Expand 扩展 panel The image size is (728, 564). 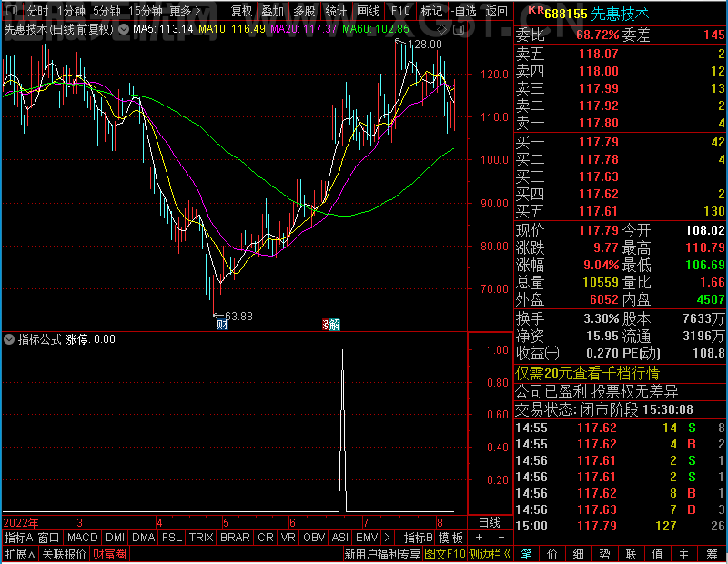20,554
